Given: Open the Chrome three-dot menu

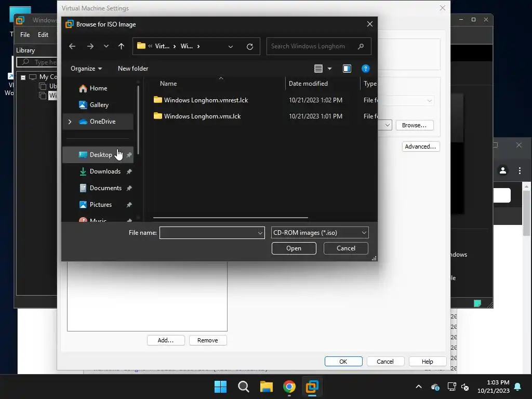Looking at the screenshot, I should coord(520,170).
